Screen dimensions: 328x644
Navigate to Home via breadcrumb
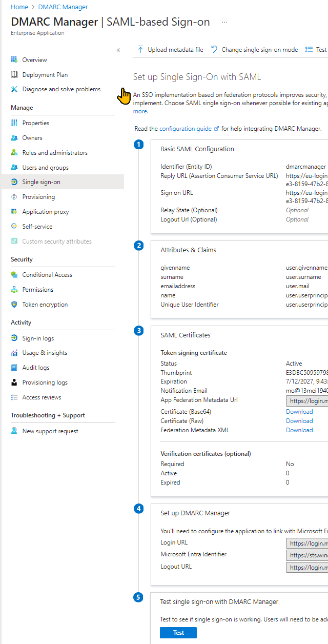pyautogui.click(x=12, y=7)
